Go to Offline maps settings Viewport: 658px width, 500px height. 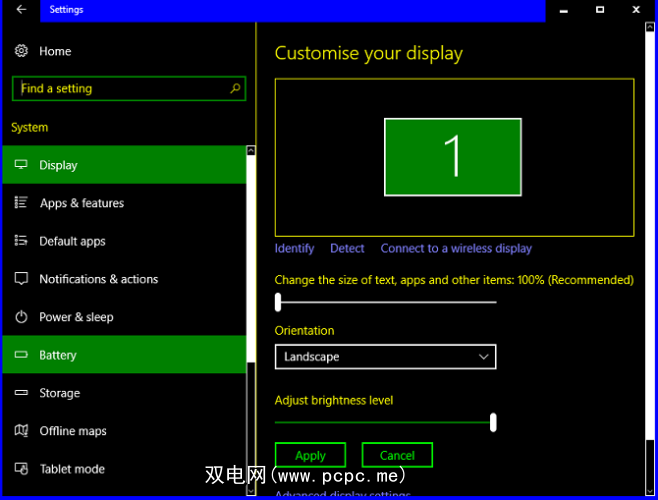(72, 431)
